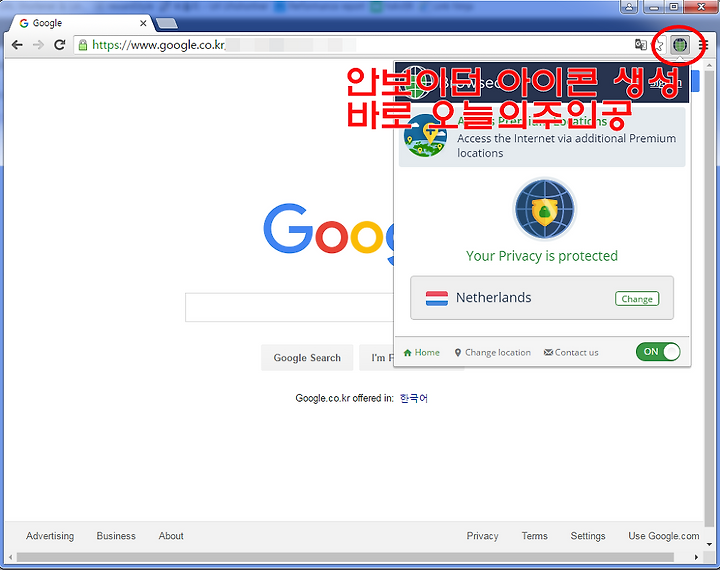720x570 pixels.
Task: Click the Google logo image
Action: (x=328, y=234)
